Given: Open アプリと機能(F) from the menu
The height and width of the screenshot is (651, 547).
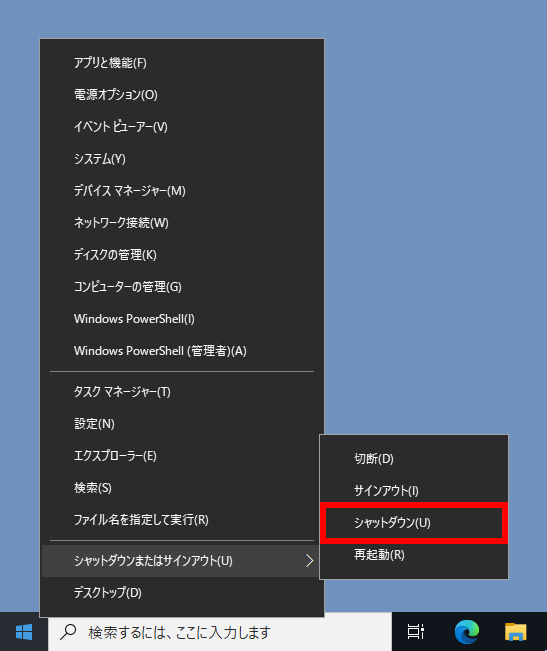Looking at the screenshot, I should pos(182,63).
